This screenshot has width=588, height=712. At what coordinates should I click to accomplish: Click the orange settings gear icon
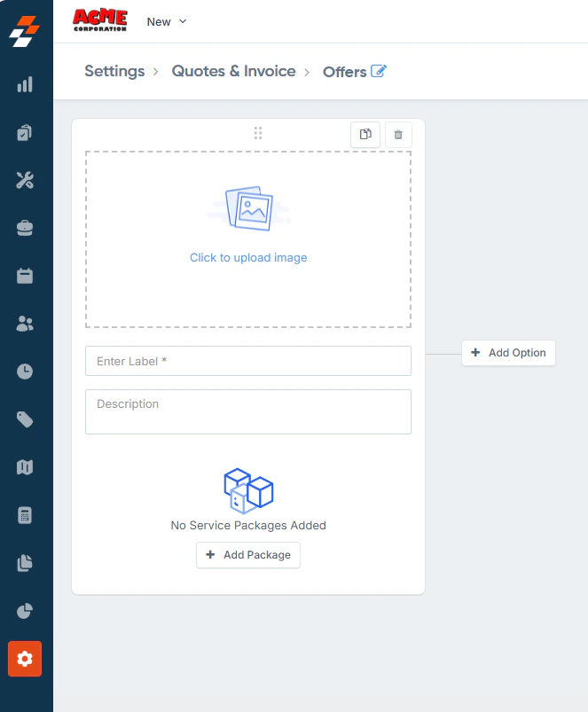tap(25, 659)
